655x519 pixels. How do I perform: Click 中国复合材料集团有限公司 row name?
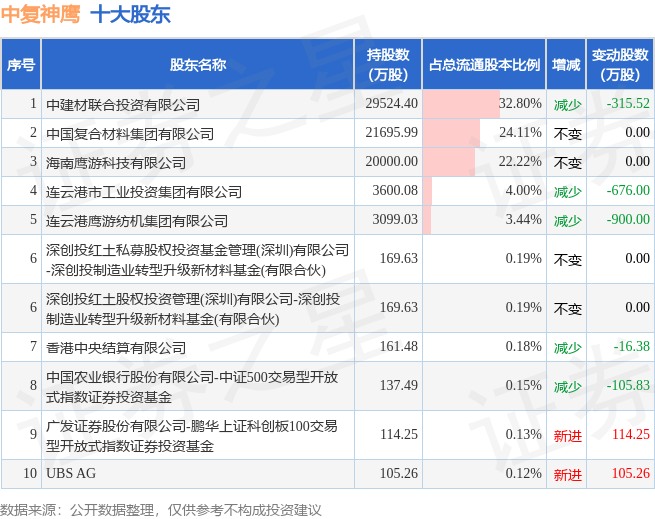click(x=130, y=134)
